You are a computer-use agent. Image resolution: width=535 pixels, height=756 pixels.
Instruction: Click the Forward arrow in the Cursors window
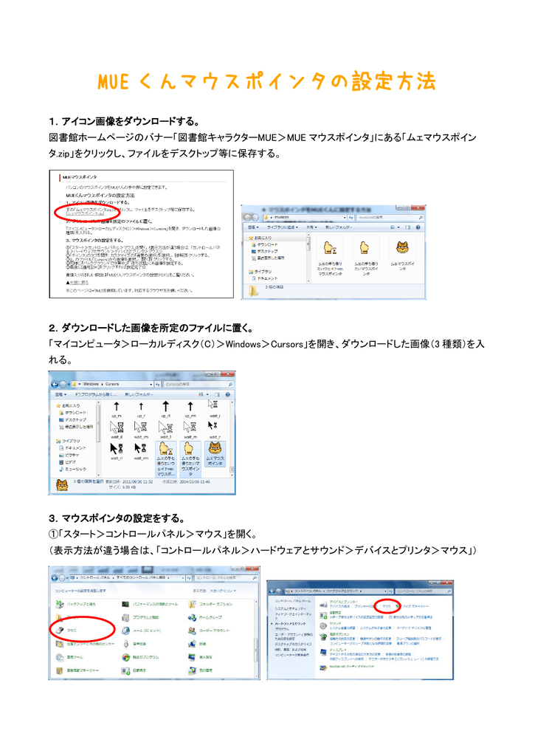click(63, 384)
